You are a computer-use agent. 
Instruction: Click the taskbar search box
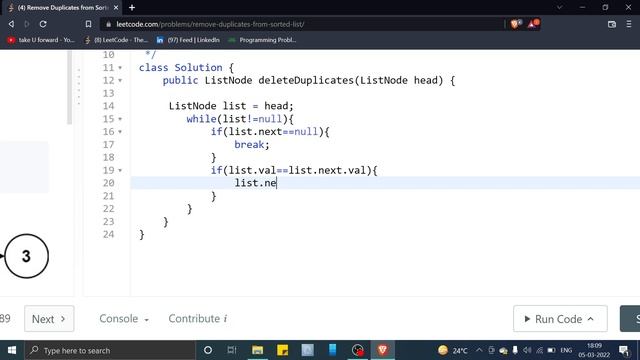pos(110,350)
